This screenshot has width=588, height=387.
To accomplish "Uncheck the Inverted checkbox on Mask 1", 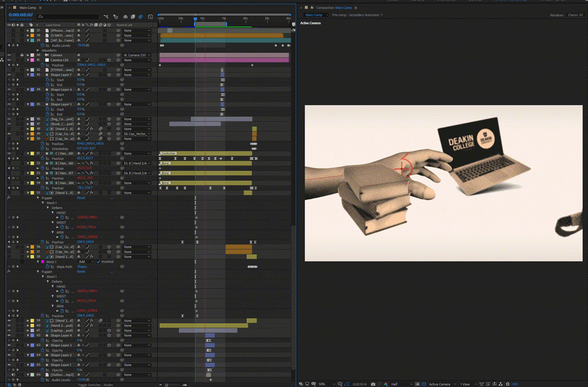I will point(99,262).
